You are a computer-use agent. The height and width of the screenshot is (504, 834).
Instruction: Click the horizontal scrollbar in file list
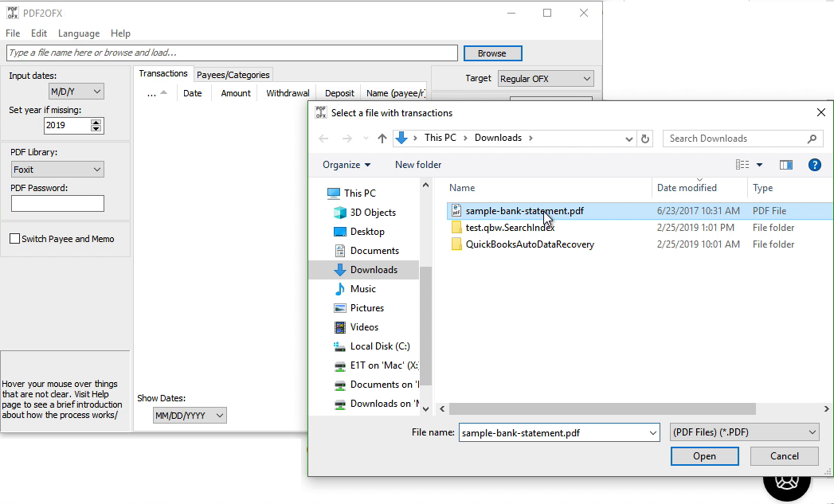pos(602,408)
